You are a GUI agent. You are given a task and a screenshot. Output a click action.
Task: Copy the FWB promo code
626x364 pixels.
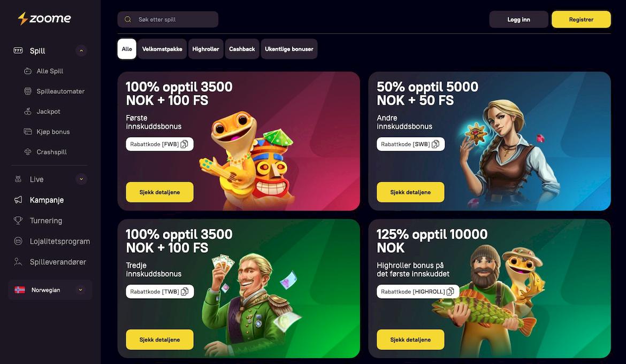point(185,144)
